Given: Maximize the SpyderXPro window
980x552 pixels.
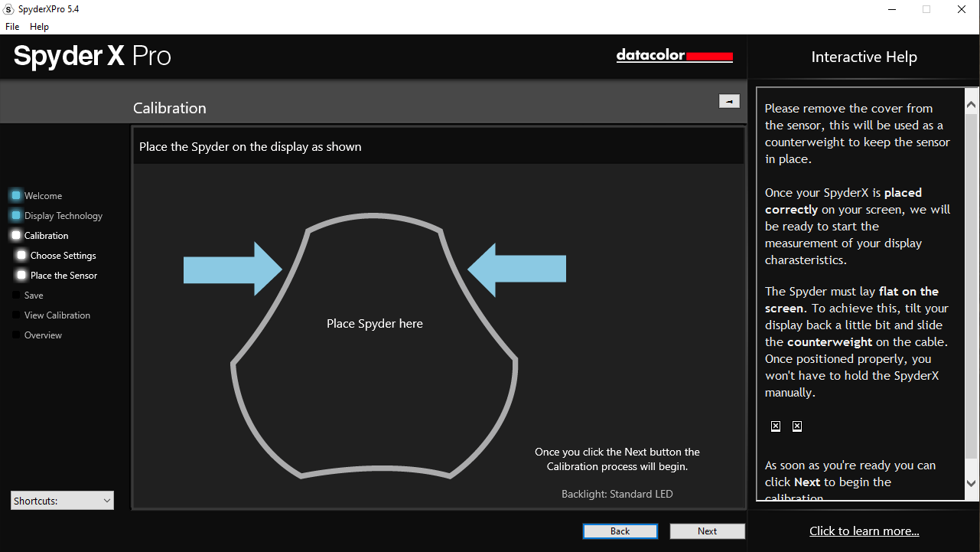Looking at the screenshot, I should point(926,9).
